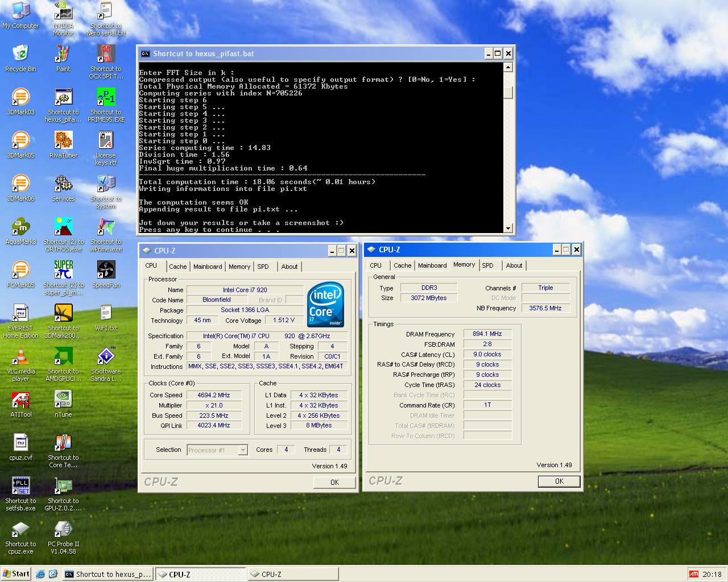Select the 3DMark2001 shortcut icon
The height and width of the screenshot is (582, 728).
(63, 321)
